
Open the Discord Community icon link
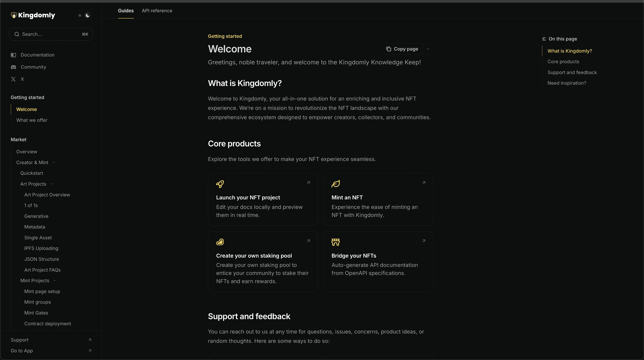[x=13, y=67]
